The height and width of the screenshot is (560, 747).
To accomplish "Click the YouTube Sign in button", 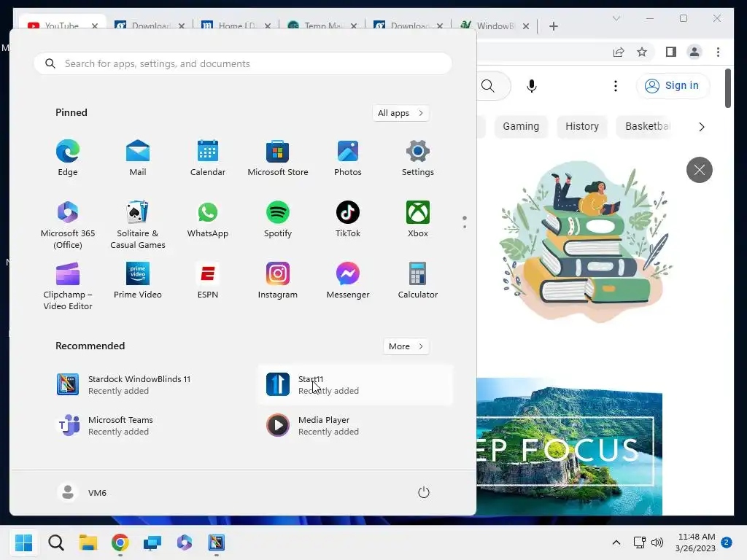I will [672, 86].
